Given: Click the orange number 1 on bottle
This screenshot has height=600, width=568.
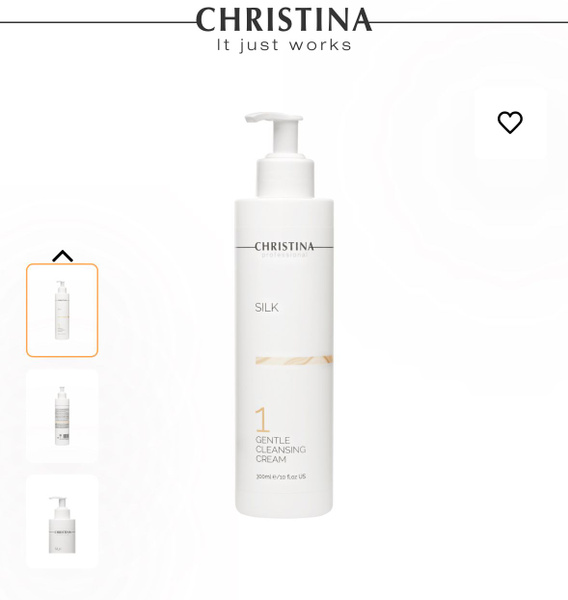Looking at the screenshot, I should click(x=262, y=420).
